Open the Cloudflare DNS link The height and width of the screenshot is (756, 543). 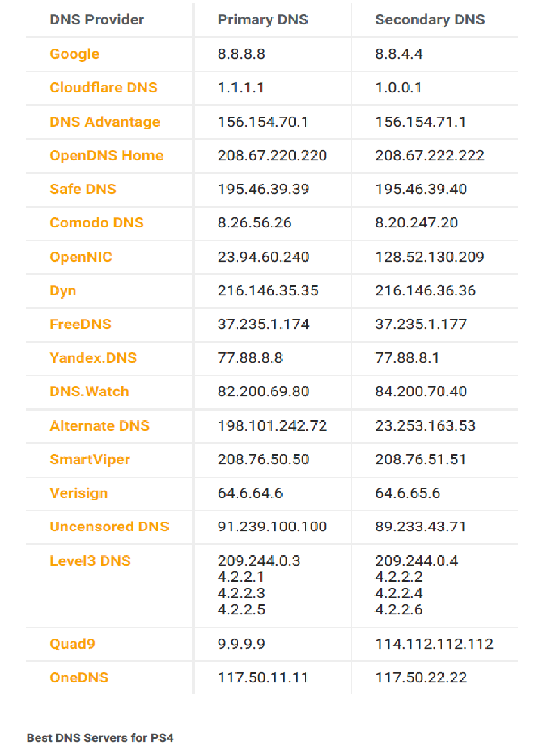(103, 87)
